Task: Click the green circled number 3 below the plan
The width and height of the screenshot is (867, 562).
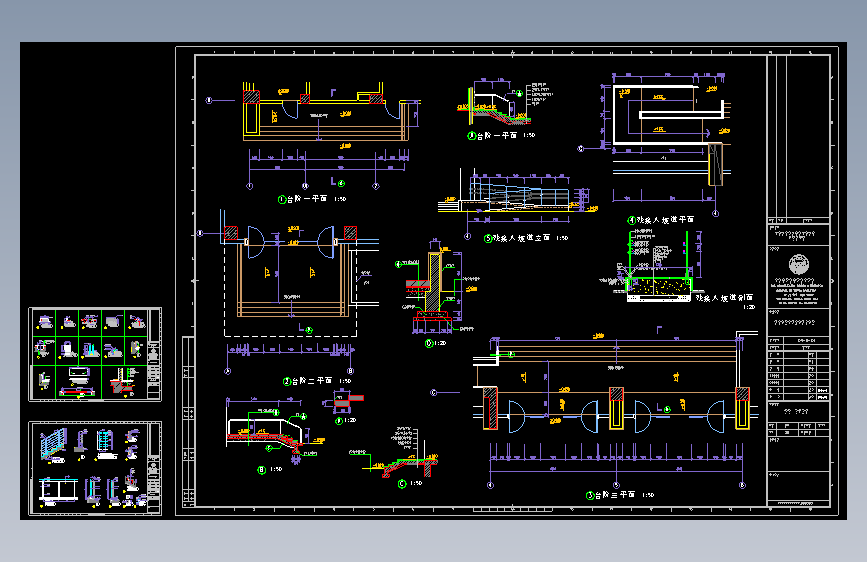Action: point(589,495)
